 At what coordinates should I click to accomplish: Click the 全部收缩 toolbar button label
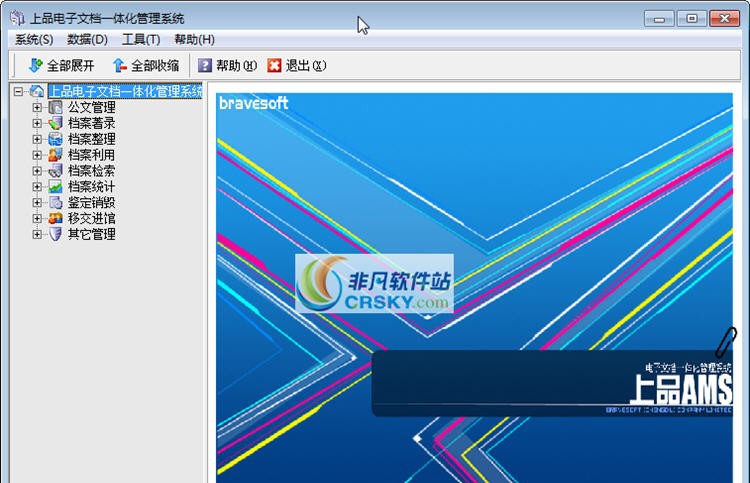click(155, 66)
